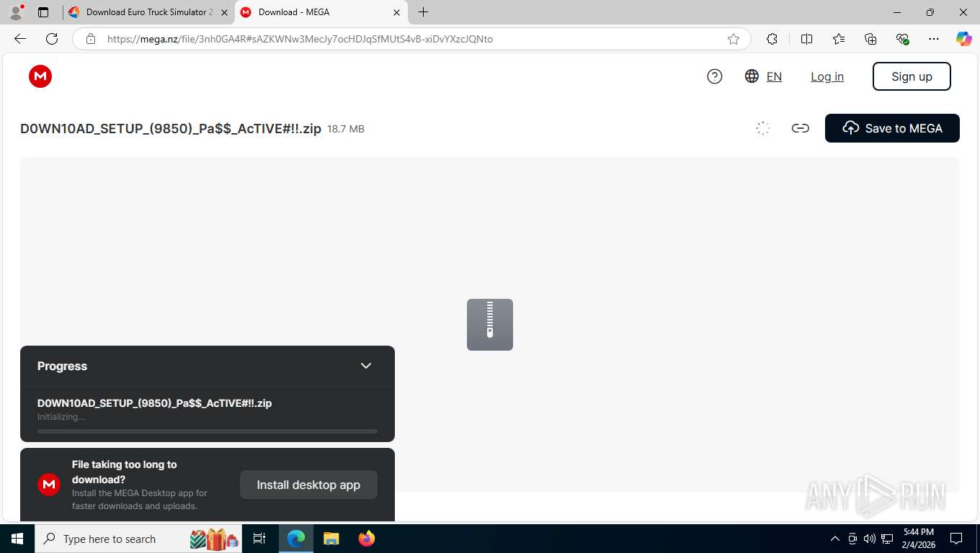Image resolution: width=980 pixels, height=553 pixels.
Task: Open Task View on the taskbar
Action: tap(259, 539)
